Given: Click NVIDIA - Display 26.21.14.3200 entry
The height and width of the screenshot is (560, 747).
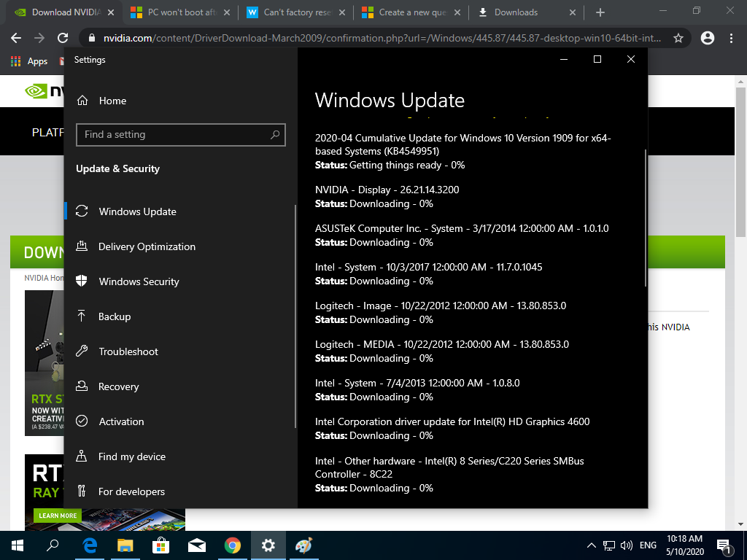Looking at the screenshot, I should pos(387,190).
